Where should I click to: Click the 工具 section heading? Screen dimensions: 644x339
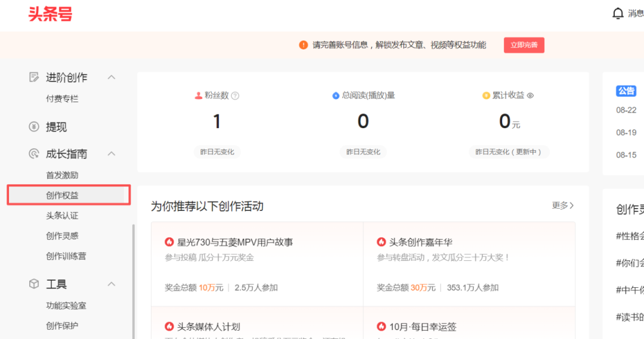coord(56,284)
